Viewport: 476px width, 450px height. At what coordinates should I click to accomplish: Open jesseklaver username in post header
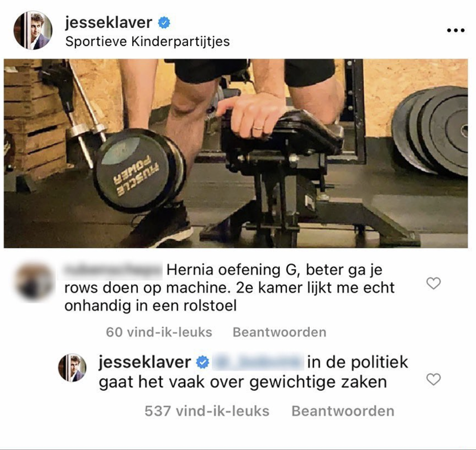click(x=108, y=23)
